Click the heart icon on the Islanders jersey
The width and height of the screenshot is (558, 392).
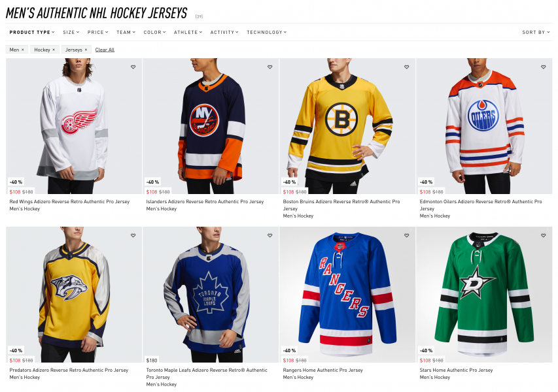tap(270, 67)
